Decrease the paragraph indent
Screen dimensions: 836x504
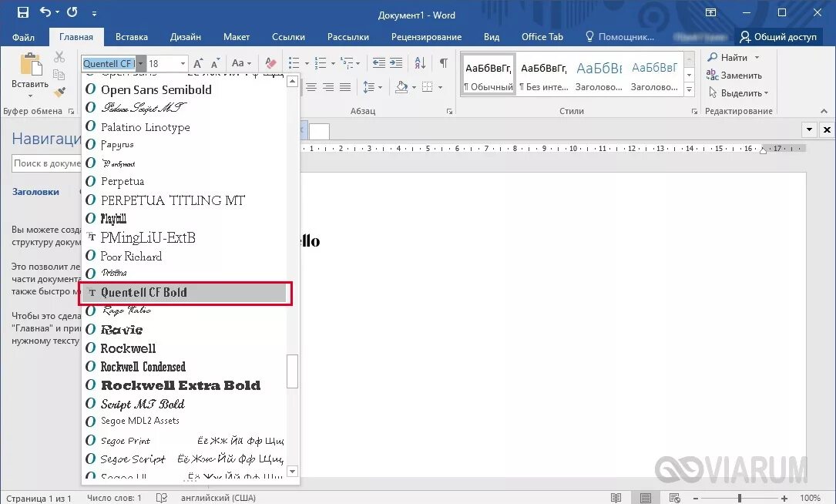[x=378, y=63]
